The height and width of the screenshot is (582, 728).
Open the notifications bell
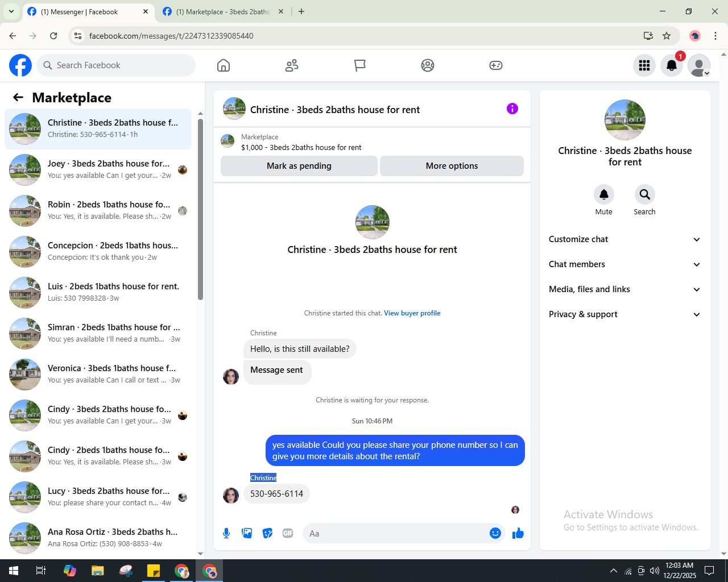[x=672, y=65]
